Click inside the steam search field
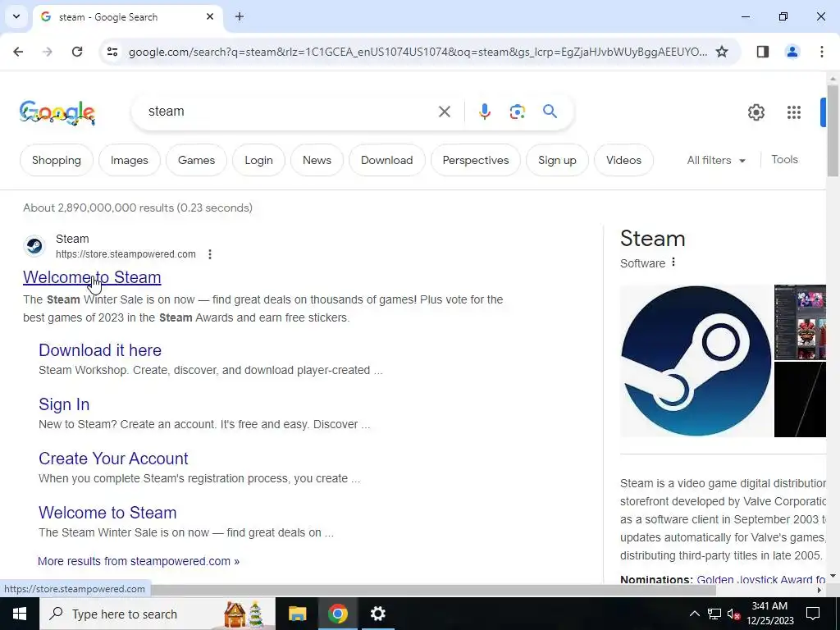 pos(290,112)
